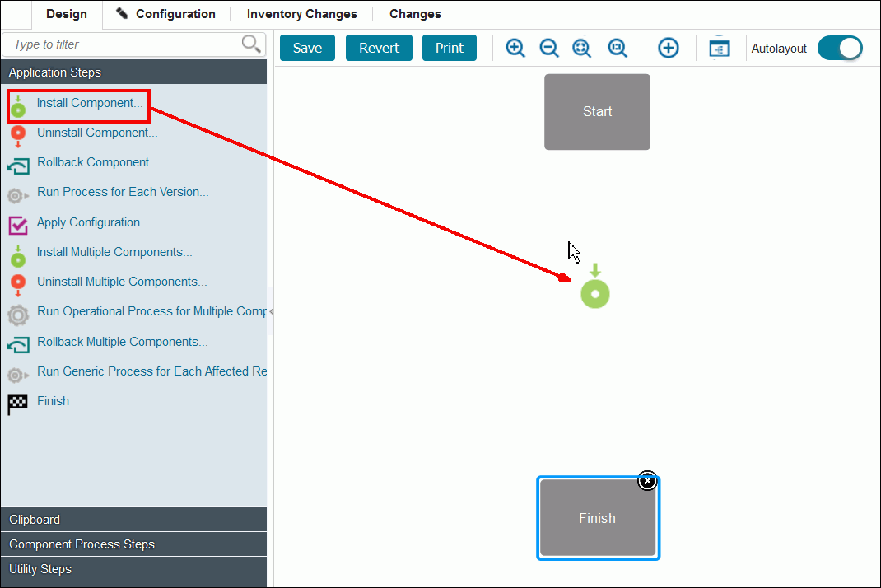Expand the Utility Steps section
The image size is (881, 588).
[133, 568]
